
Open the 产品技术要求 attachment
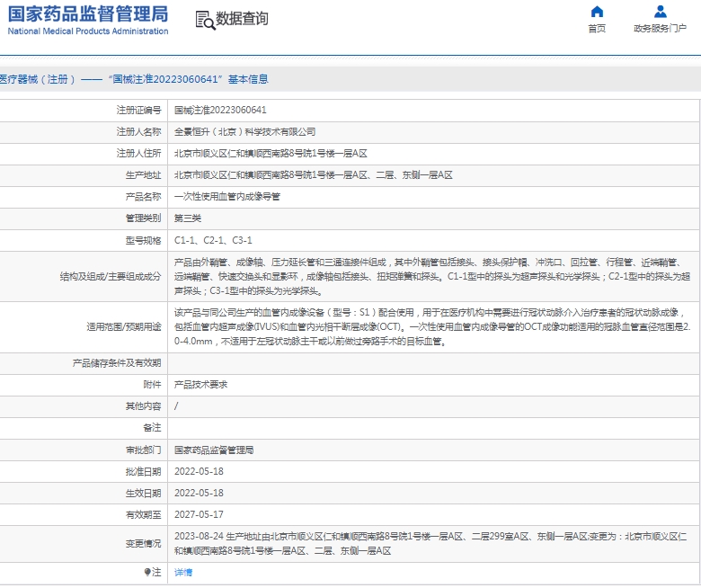tap(200, 385)
